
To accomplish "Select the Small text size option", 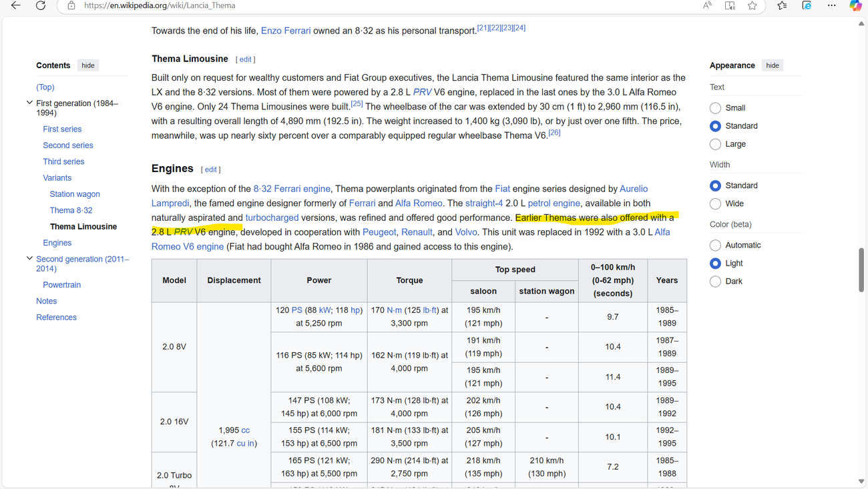I will [x=715, y=108].
